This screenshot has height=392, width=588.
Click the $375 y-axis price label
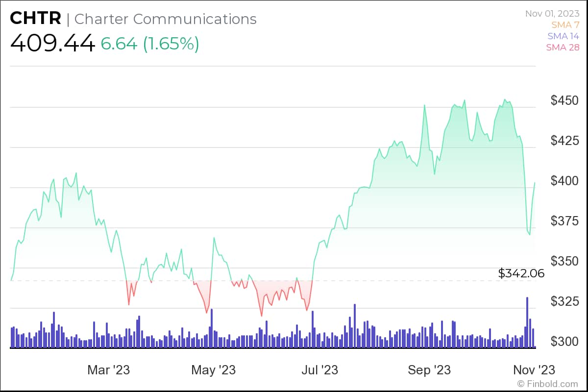point(564,221)
